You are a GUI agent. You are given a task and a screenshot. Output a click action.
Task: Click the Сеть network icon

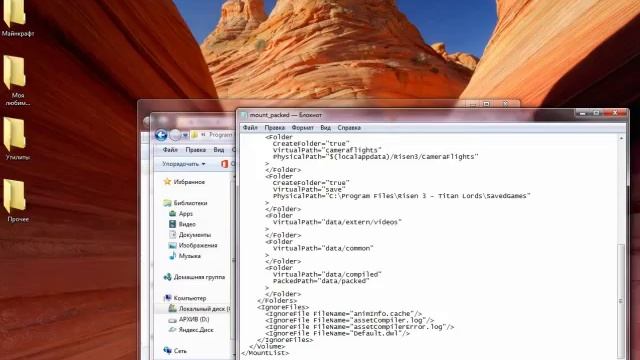click(167, 351)
